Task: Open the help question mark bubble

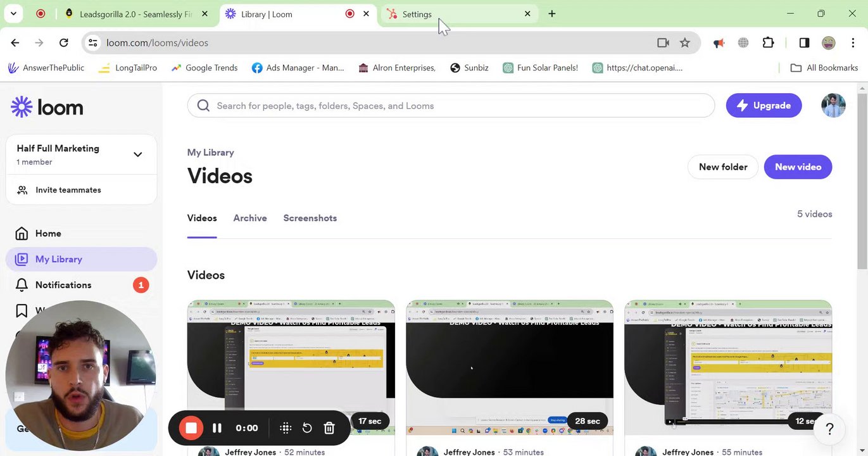Action: point(829,429)
